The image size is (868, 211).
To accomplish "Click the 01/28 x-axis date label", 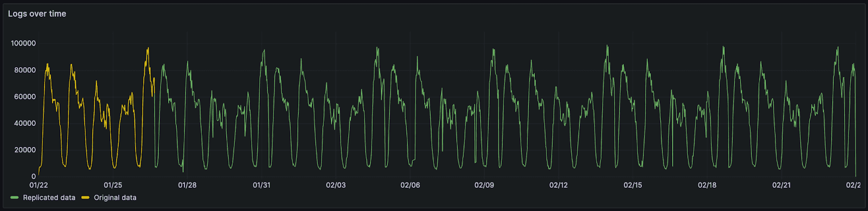I will (187, 185).
